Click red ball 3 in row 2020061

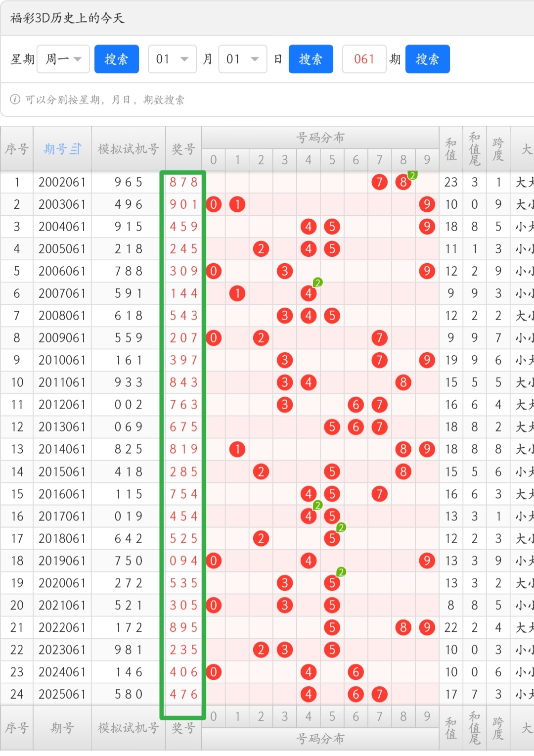coord(285,583)
